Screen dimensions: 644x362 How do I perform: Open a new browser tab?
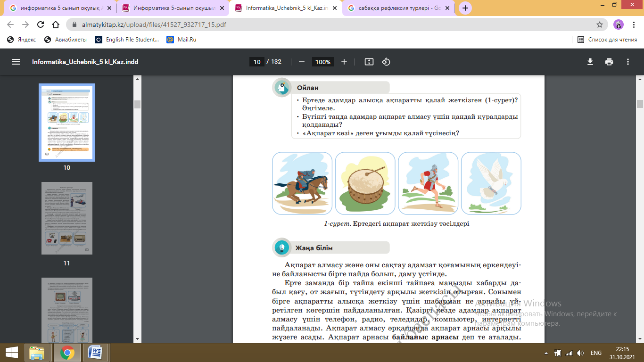pyautogui.click(x=465, y=8)
